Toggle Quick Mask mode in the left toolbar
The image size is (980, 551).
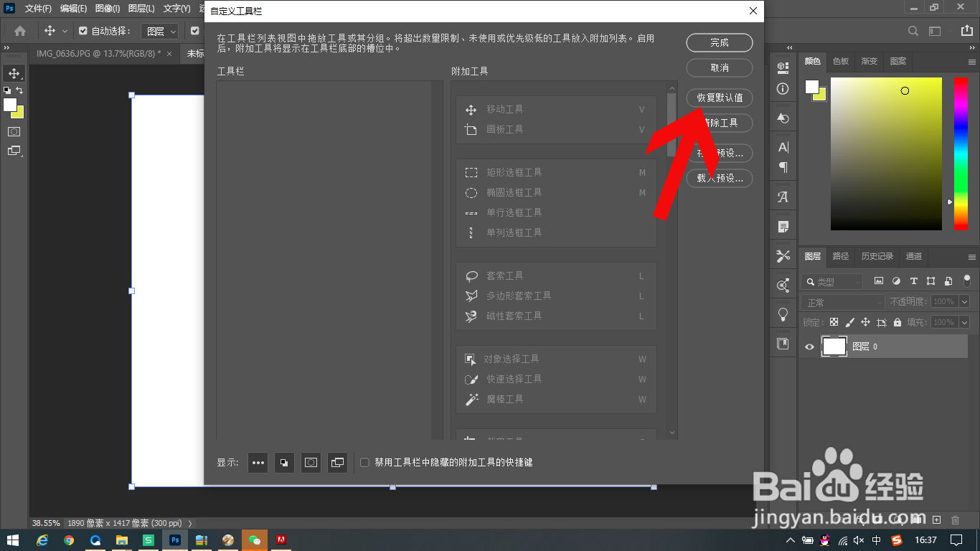14,131
